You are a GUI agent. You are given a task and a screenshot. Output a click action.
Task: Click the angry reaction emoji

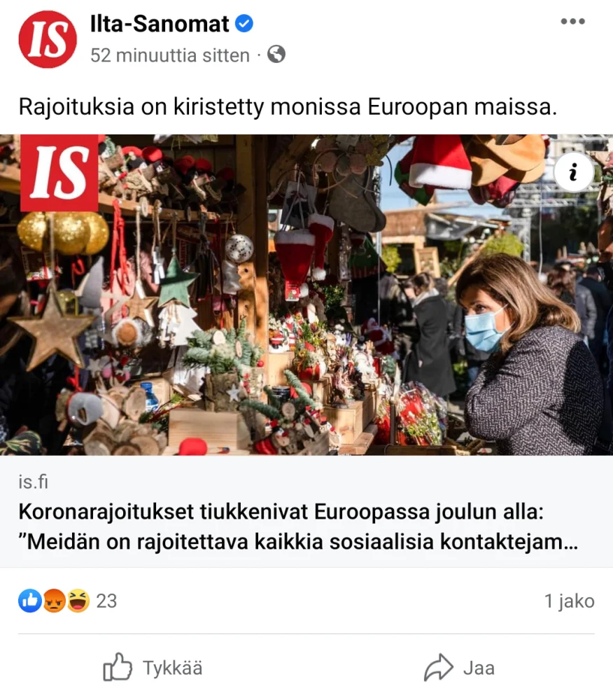click(x=54, y=601)
